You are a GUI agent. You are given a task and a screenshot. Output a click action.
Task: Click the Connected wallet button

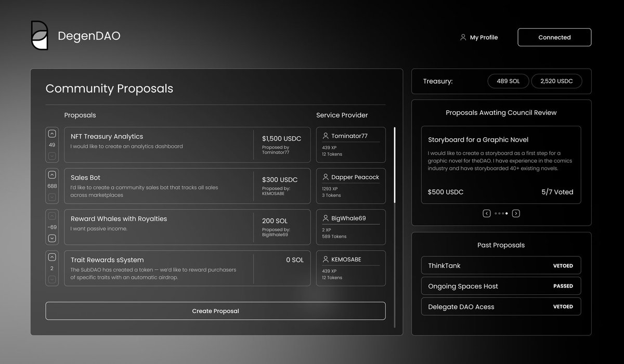click(554, 37)
